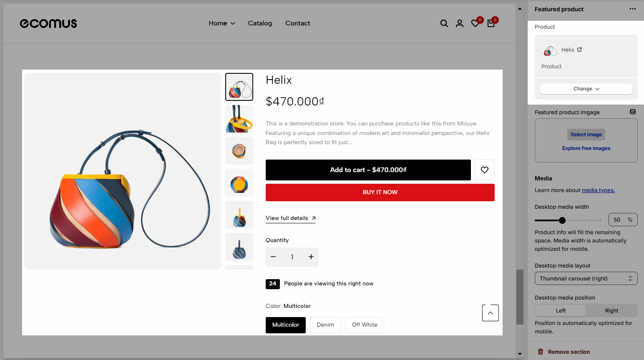Open the account user icon

460,24
